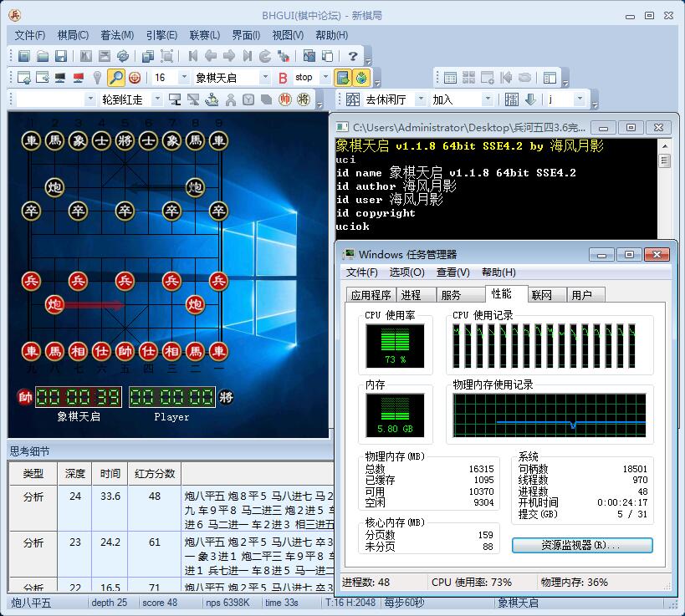685x616 pixels.
Task: Click the gray down-arrow download icon
Action: 530,99
